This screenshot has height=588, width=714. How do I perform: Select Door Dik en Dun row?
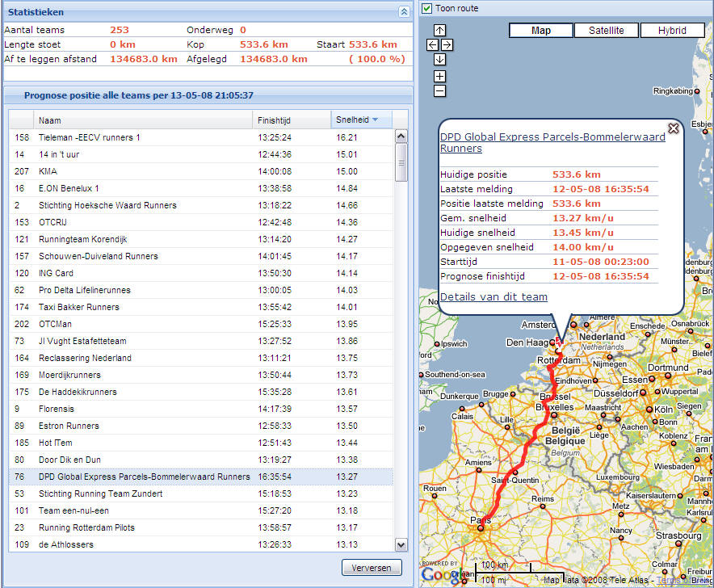click(201, 460)
